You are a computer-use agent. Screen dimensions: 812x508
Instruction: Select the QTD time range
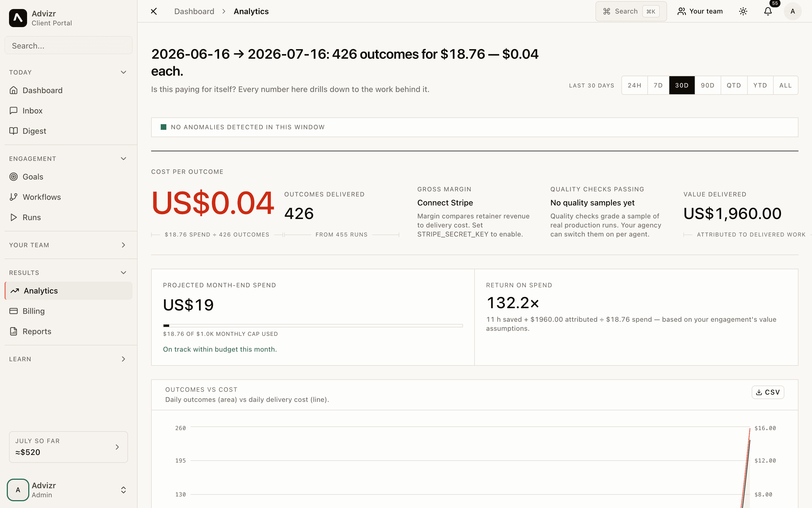(x=734, y=85)
